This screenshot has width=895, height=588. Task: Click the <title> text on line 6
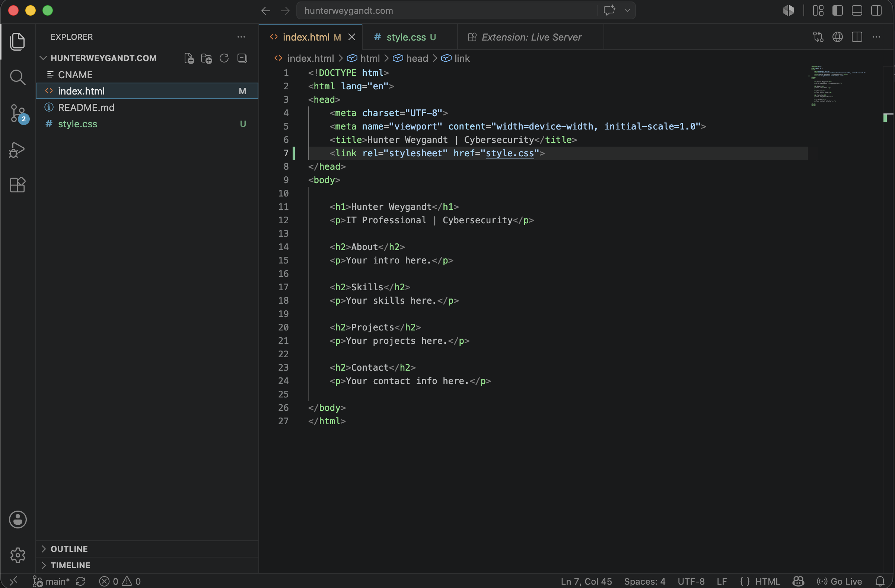click(348, 140)
